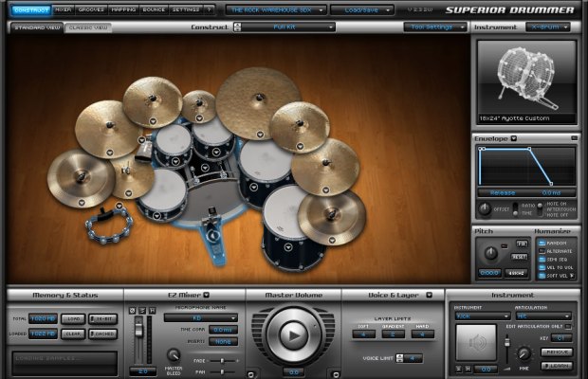The height and width of the screenshot is (379, 588).
Task: Click the EZ Mixer channel volume fader
Action: pyautogui.click(x=138, y=330)
